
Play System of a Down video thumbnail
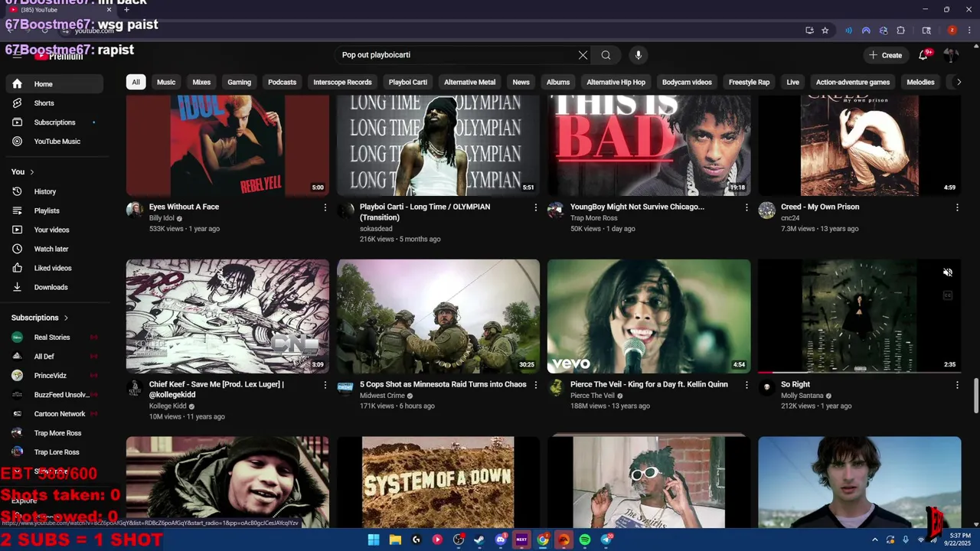pyautogui.click(x=438, y=482)
